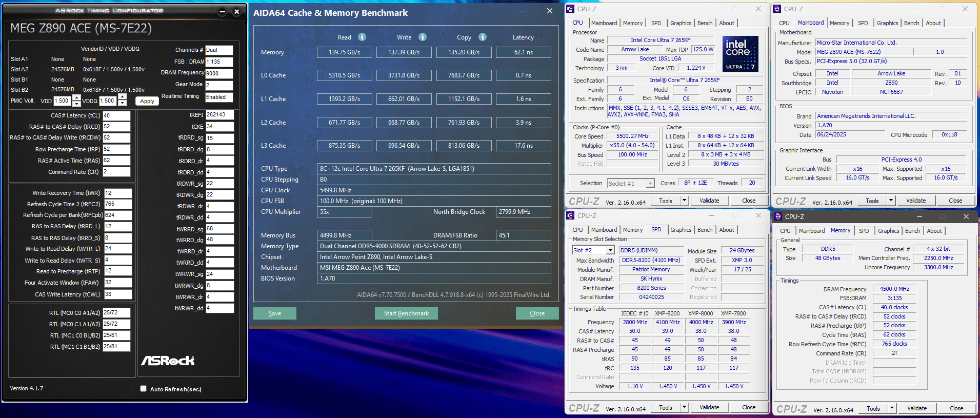Image resolution: width=980 pixels, height=418 pixels.
Task: Increase VDDQ voltage with the up arrow
Action: (122, 97)
